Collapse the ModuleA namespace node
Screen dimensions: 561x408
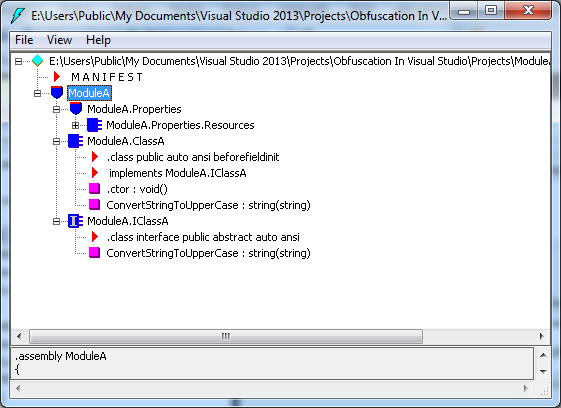point(38,93)
